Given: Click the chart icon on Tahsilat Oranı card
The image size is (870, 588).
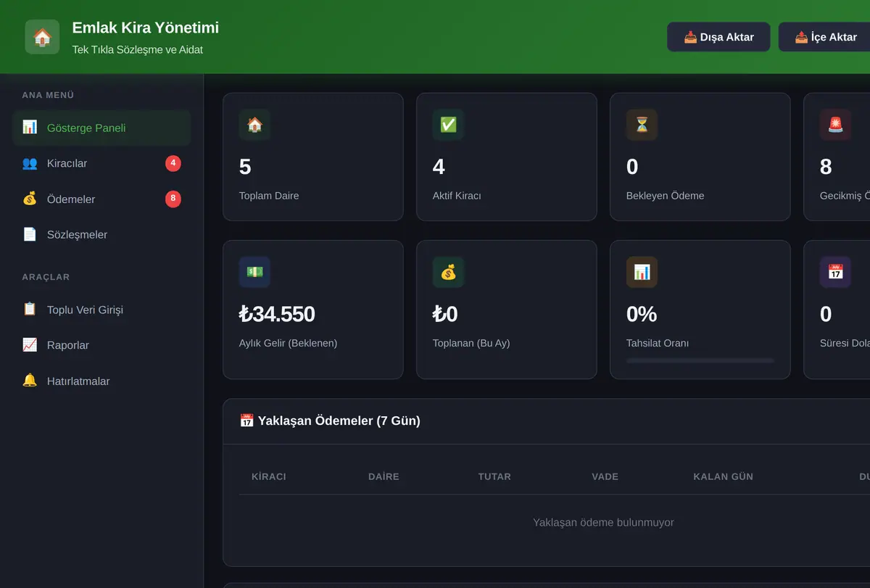Looking at the screenshot, I should pyautogui.click(x=642, y=272).
